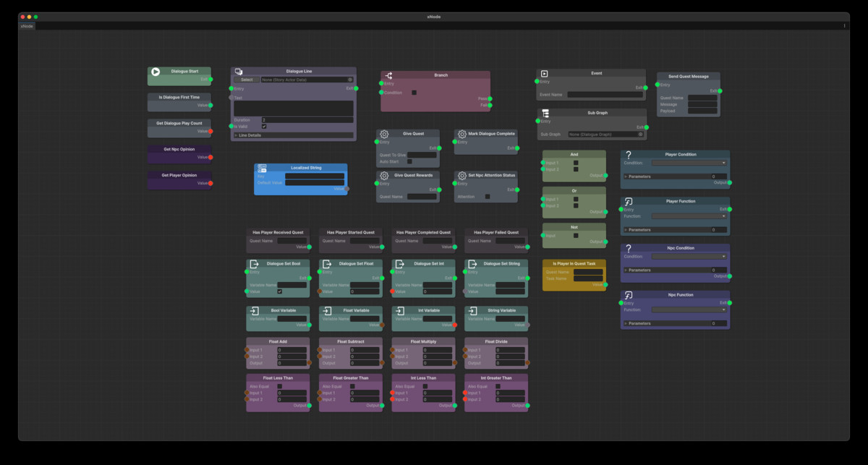This screenshot has height=465, width=868.
Task: Enable Auto Start checkbox in Give Quest
Action: click(409, 161)
